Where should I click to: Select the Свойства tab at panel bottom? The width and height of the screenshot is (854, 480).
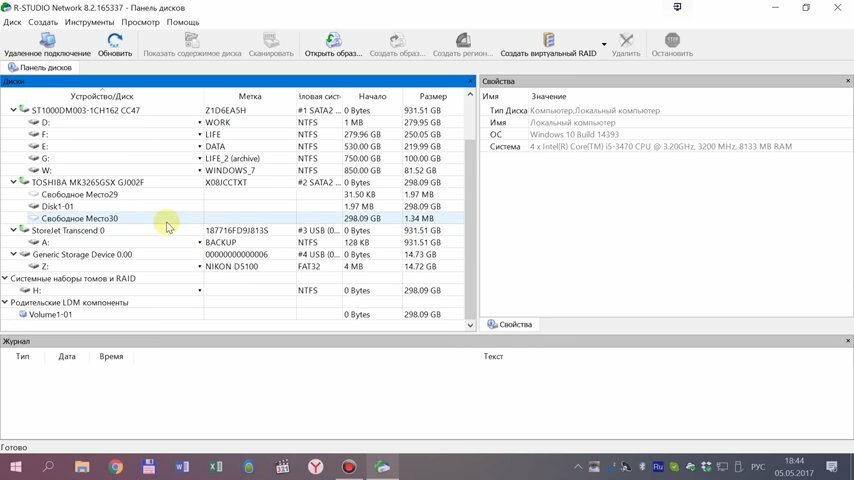510,324
